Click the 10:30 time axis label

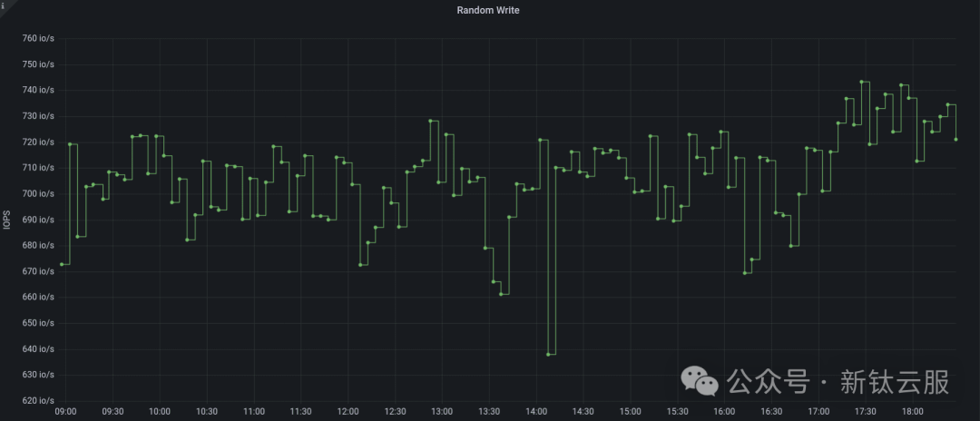[x=207, y=412]
